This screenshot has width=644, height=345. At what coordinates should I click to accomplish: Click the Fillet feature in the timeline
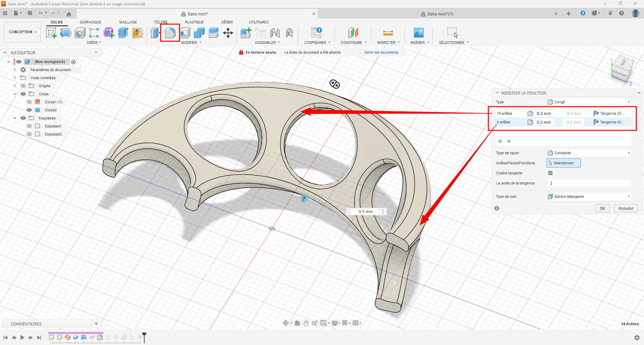pyautogui.click(x=100, y=337)
